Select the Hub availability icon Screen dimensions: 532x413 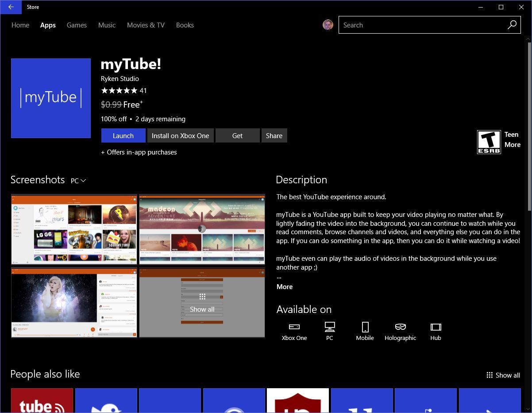[x=436, y=327]
